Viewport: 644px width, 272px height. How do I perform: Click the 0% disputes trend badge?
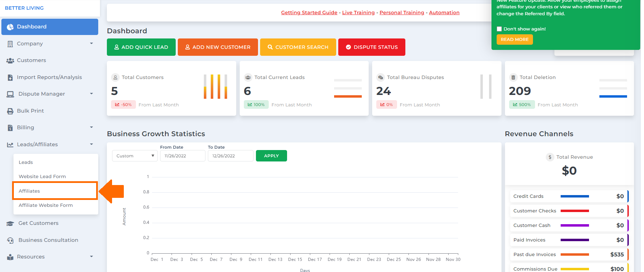pos(386,105)
